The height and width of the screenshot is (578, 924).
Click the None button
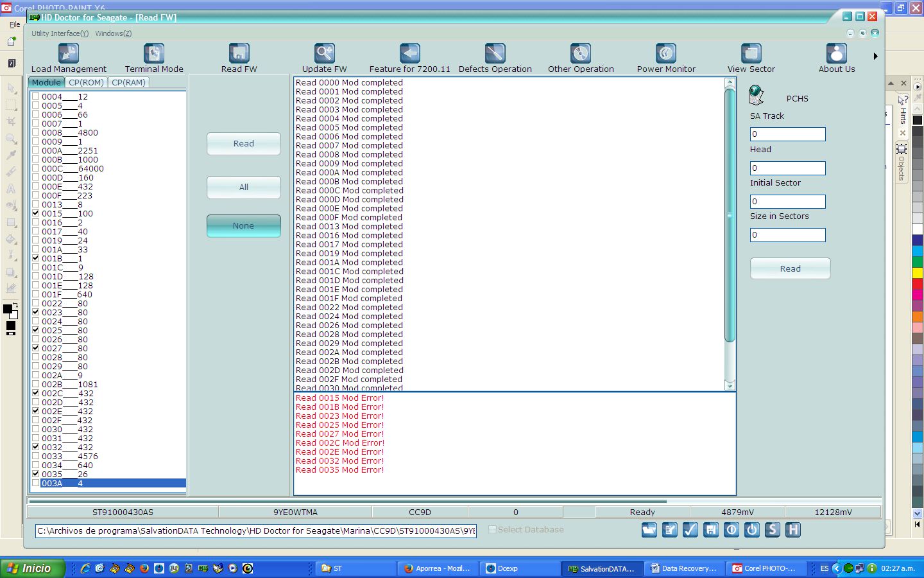pos(244,226)
